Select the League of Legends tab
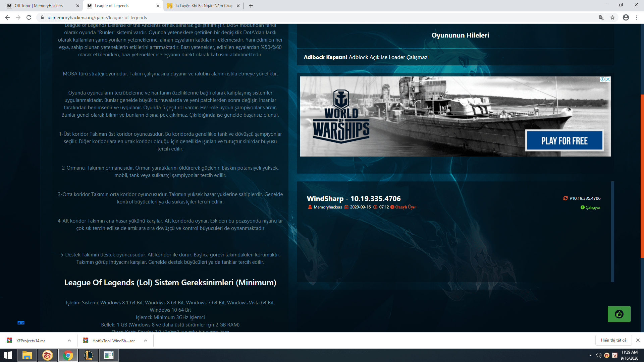 pyautogui.click(x=123, y=6)
